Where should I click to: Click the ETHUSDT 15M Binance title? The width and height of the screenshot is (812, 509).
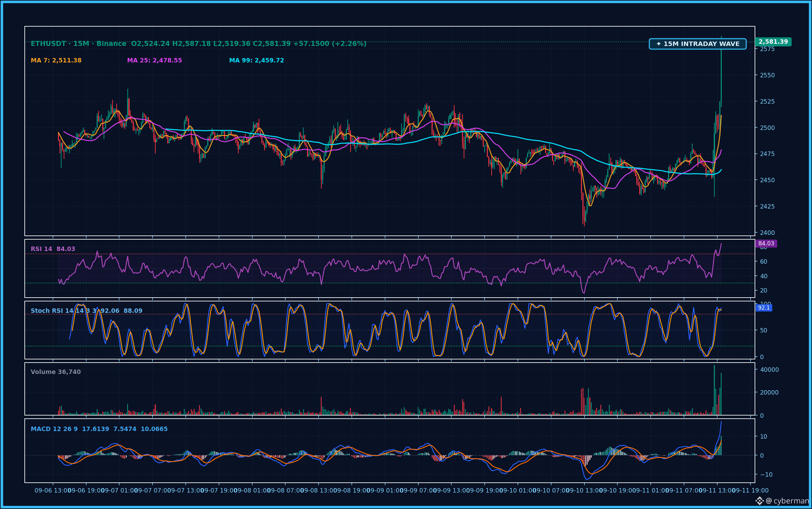(78, 43)
